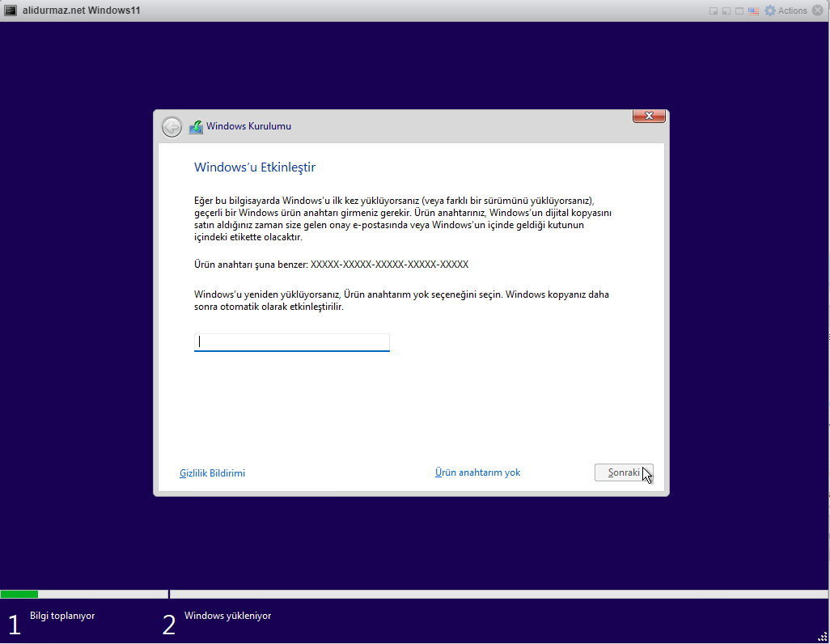Click the XXXXX-XXXXX product key example text
Image resolution: width=830 pixels, height=644 pixels.
click(390, 265)
